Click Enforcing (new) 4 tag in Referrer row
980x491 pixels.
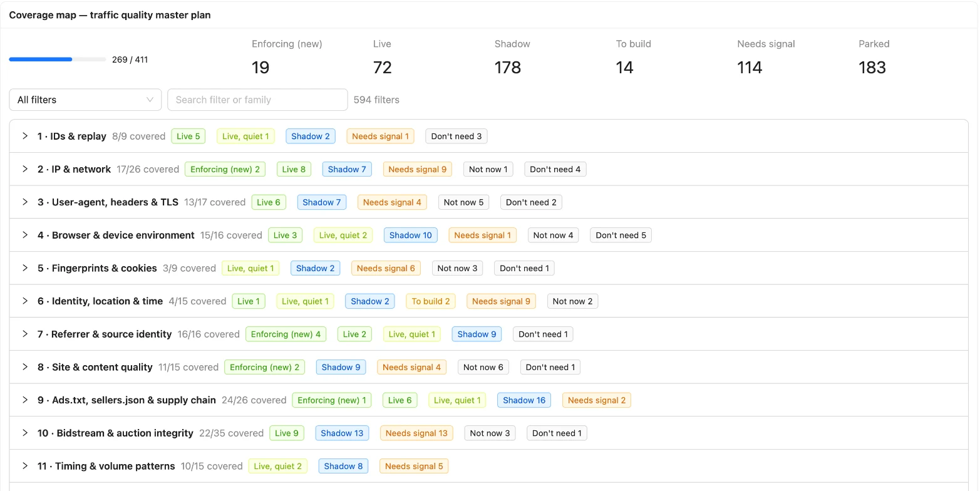(x=286, y=334)
